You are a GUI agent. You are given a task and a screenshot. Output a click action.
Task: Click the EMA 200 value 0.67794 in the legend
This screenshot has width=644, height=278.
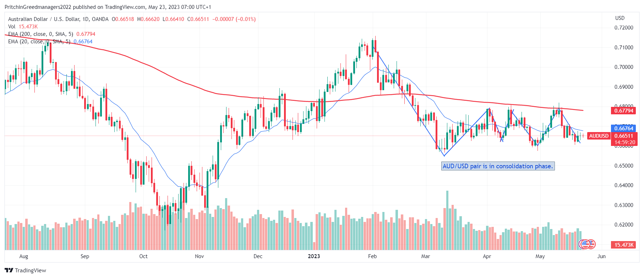pyautogui.click(x=86, y=34)
